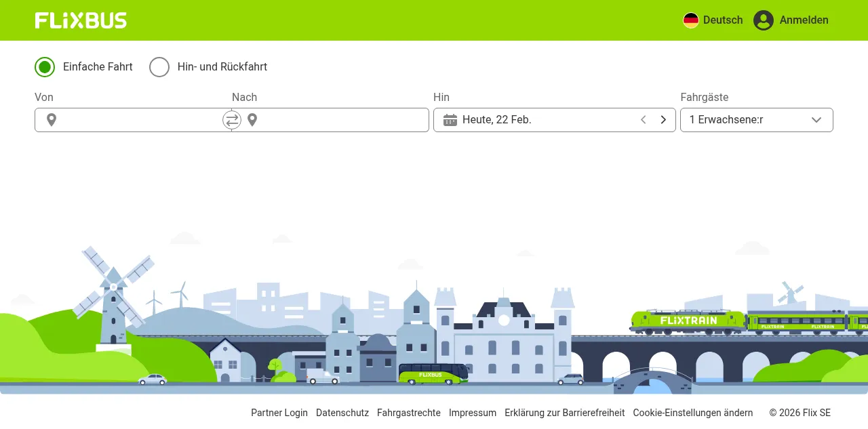
Task: Go to next day with right chevron
Action: coord(663,120)
